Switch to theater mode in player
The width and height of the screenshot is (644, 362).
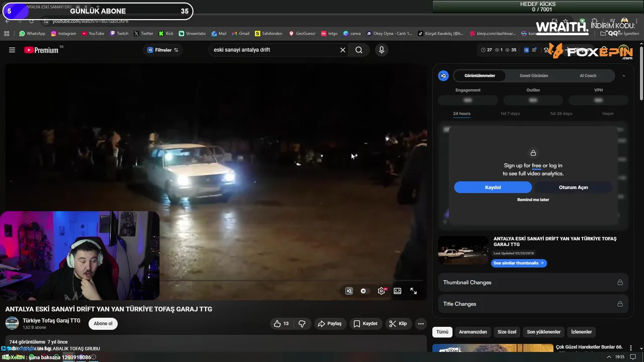click(397, 291)
